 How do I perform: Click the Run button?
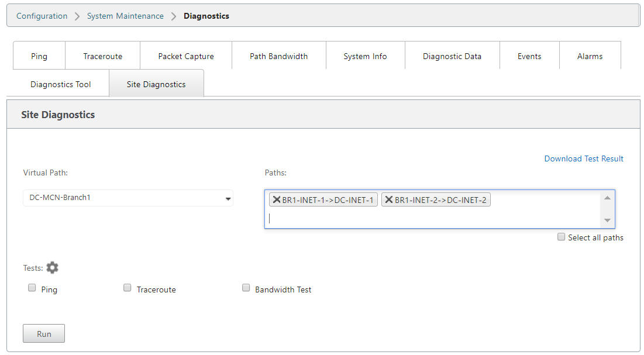click(x=44, y=334)
